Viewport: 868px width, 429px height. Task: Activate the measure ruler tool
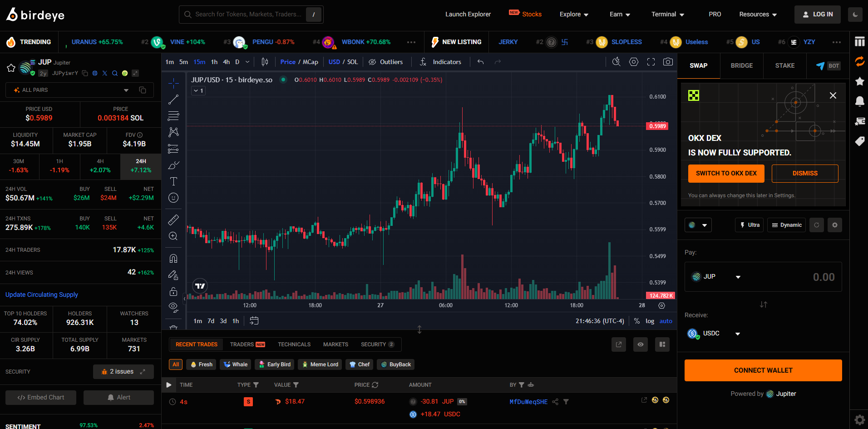click(173, 219)
